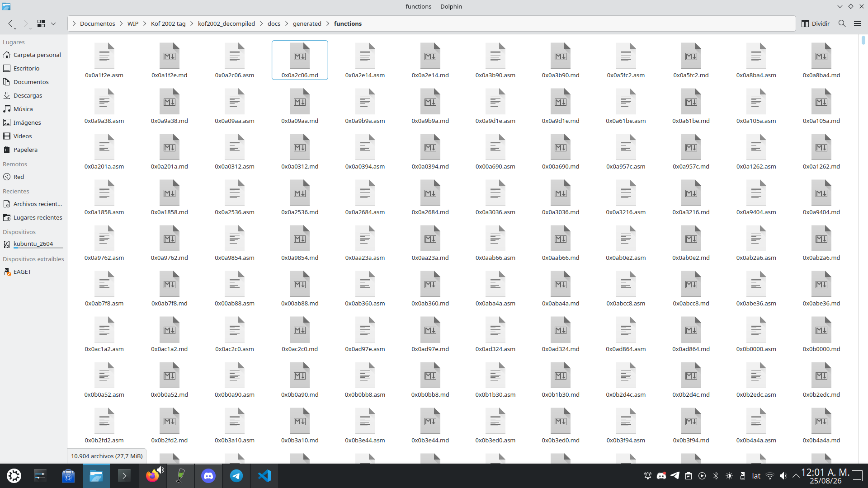Image resolution: width=868 pixels, height=488 pixels.
Task: Select the 0x0a9d1e.asm file
Action: click(x=495, y=106)
